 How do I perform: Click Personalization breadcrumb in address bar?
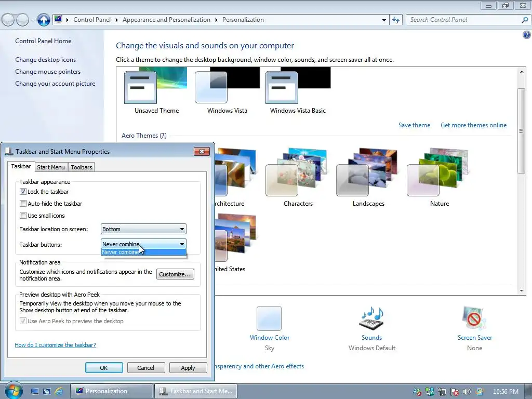pos(243,20)
